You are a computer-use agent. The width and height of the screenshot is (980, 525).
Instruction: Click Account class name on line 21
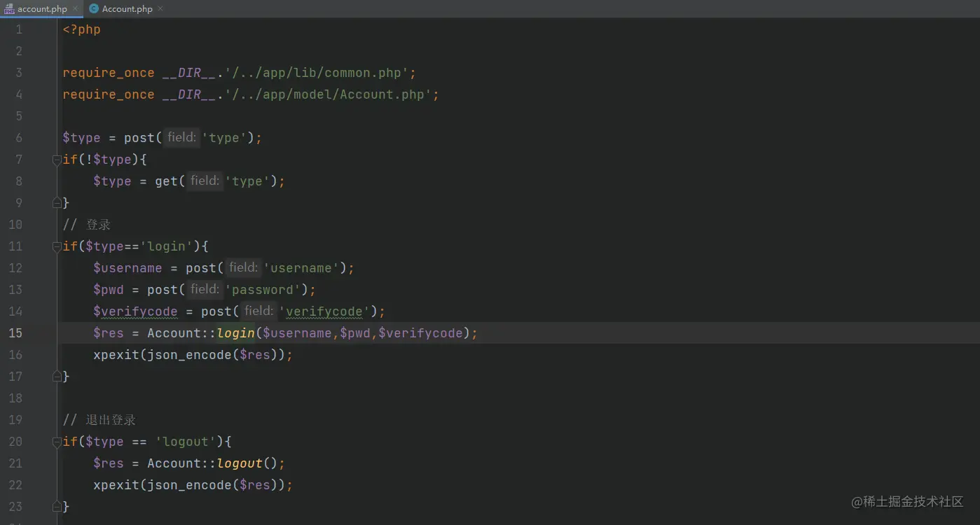point(174,463)
